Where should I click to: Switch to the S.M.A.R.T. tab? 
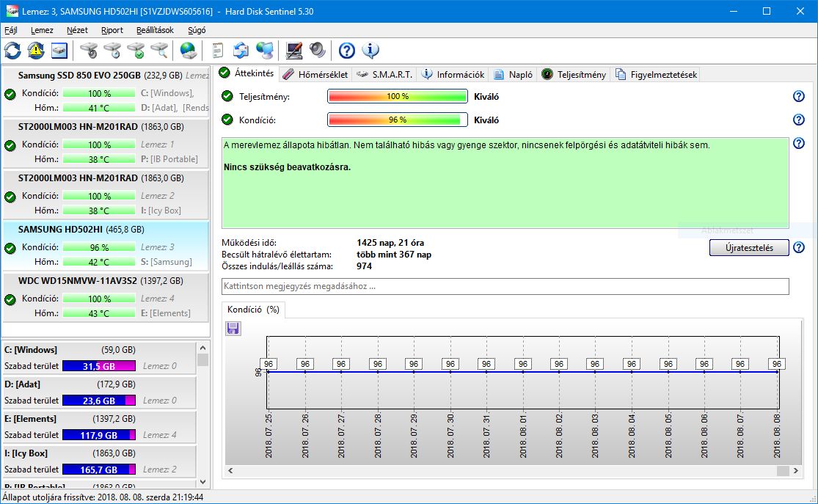[x=384, y=75]
